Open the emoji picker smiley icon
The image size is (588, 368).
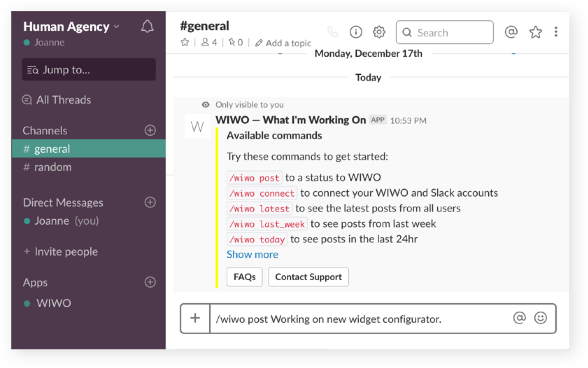click(x=540, y=318)
